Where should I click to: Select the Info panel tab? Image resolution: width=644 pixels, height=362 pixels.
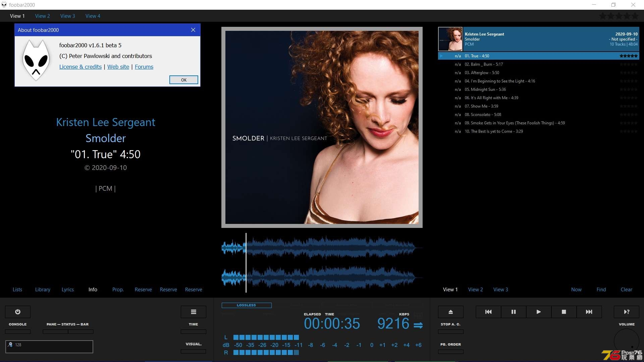tap(93, 289)
